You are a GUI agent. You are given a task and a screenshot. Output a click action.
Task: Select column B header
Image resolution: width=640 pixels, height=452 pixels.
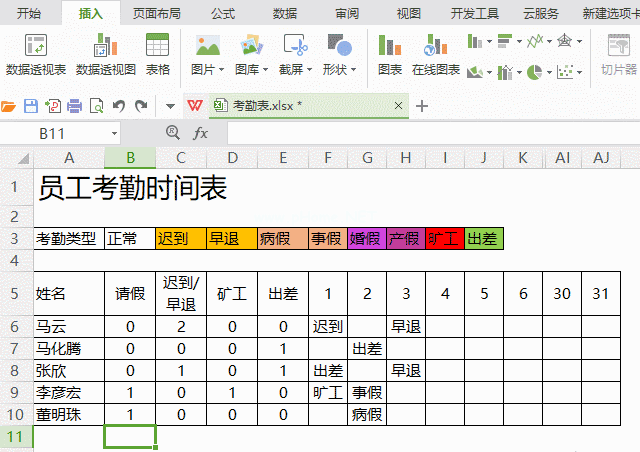coord(130,158)
